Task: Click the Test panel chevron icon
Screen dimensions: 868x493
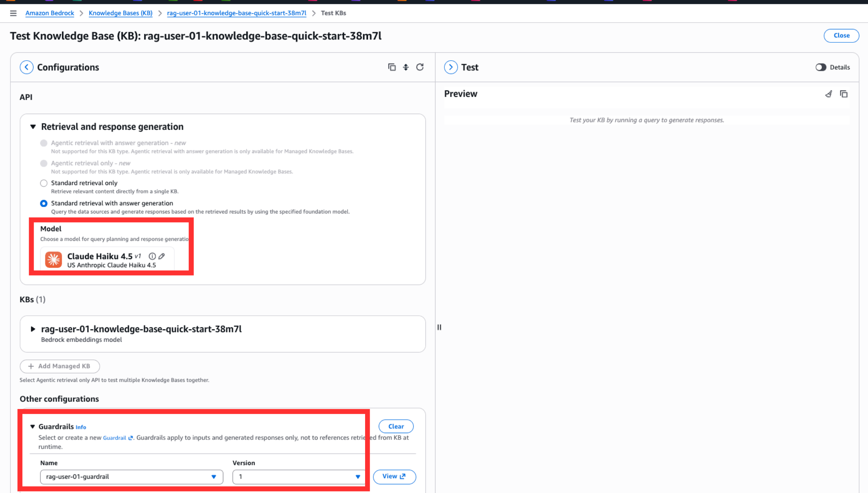Action: (x=451, y=67)
